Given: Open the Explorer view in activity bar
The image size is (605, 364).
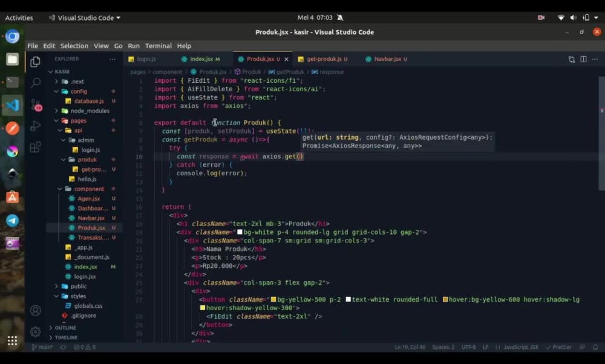Looking at the screenshot, I should 35,62.
